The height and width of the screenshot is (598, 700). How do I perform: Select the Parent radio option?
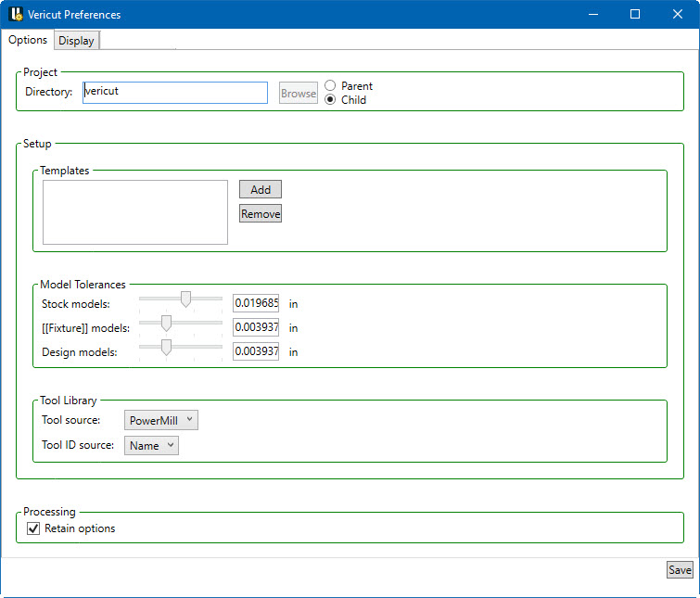[330, 85]
